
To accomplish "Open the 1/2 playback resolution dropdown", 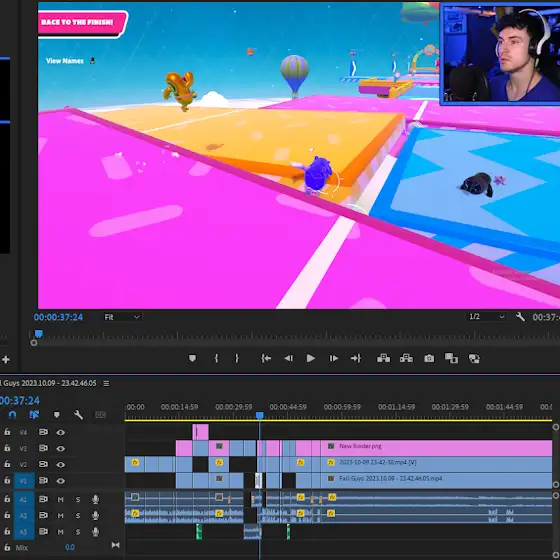I will point(486,316).
